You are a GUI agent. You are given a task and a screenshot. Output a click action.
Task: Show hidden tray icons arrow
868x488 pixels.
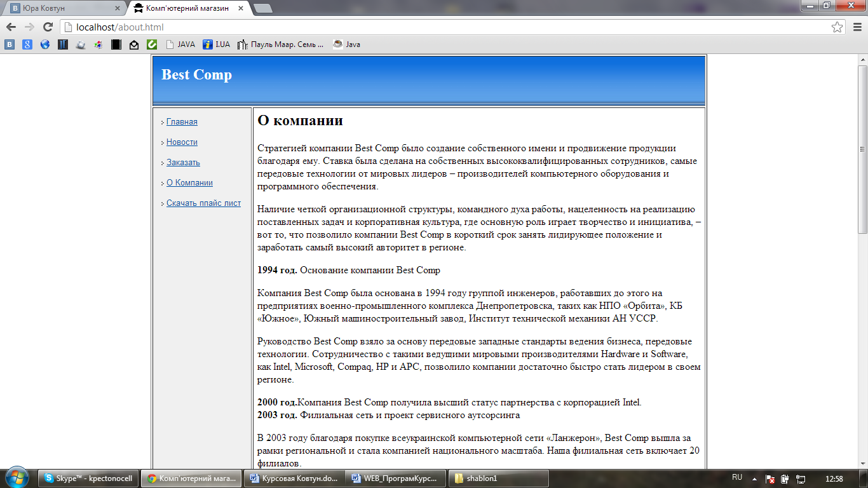(754, 478)
